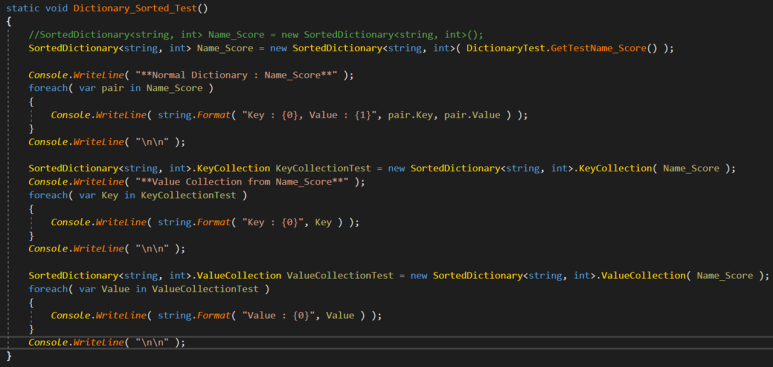Image resolution: width=773 pixels, height=367 pixels.
Task: Click Name_Score argument of ValueCollection constructor
Action: [725, 275]
